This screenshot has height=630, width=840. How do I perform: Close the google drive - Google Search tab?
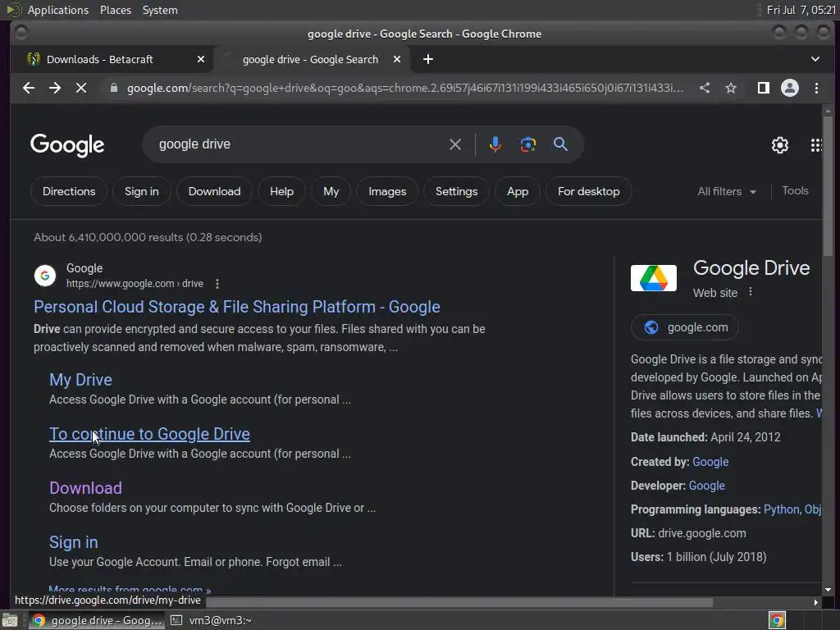397,59
